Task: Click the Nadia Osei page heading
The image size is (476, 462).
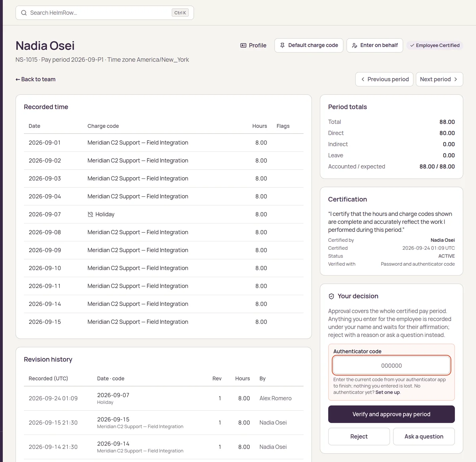Action: (45, 45)
